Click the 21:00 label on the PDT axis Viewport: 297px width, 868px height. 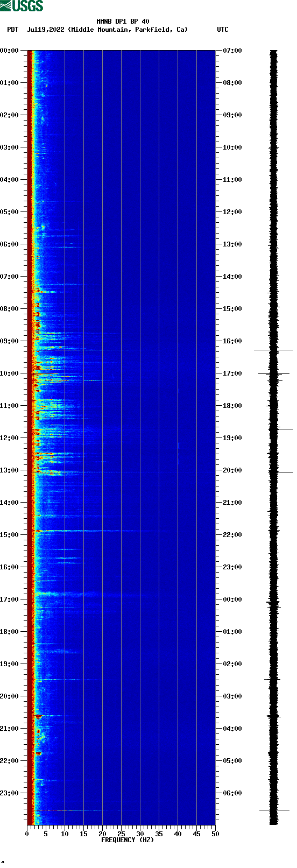[x=9, y=729]
